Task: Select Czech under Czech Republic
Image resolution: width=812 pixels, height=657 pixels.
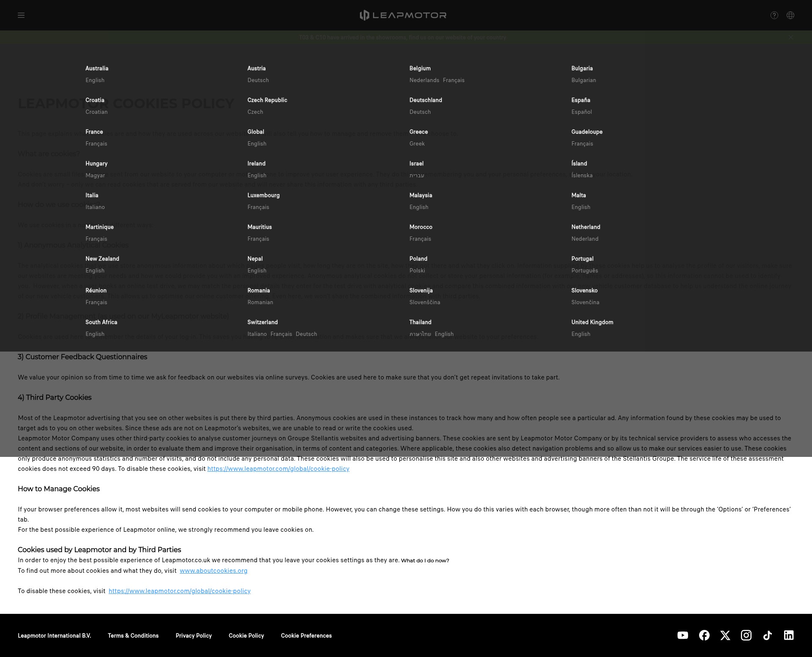Action: [x=255, y=112]
